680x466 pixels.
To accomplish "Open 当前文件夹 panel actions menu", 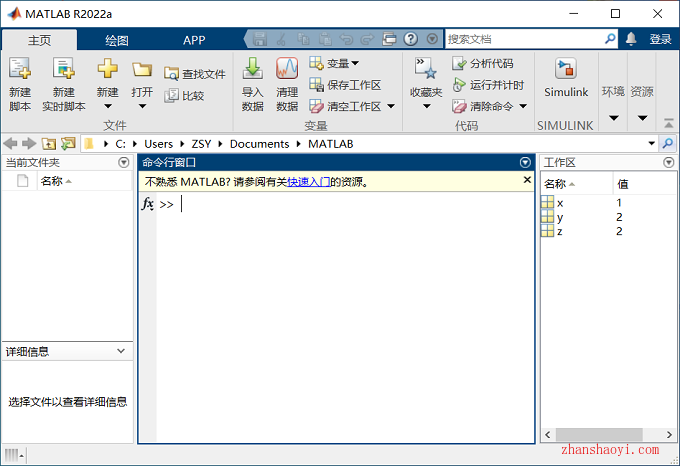I will coord(124,163).
